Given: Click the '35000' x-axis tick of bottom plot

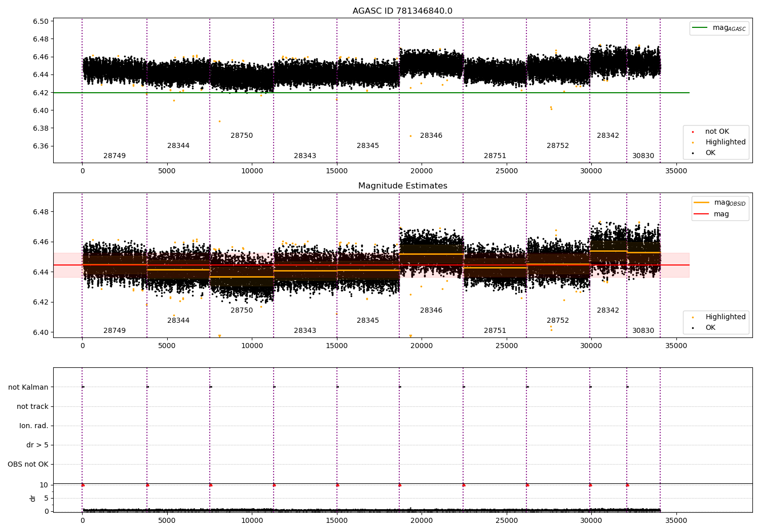Looking at the screenshot, I should [x=676, y=520].
